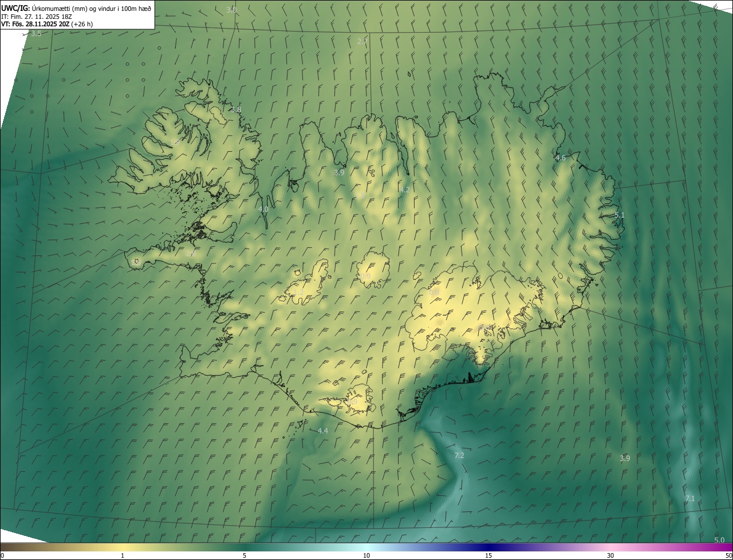
Task: Pick the pale pink color above the 30 tick
Action: pyautogui.click(x=610, y=547)
